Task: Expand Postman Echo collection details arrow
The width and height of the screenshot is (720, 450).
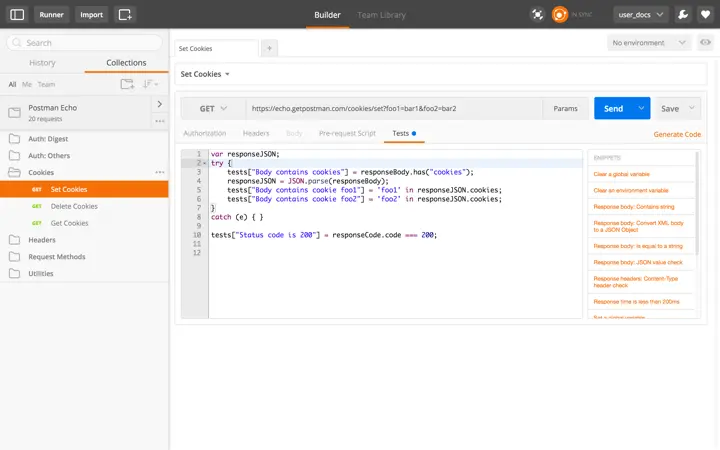Action: [159, 104]
